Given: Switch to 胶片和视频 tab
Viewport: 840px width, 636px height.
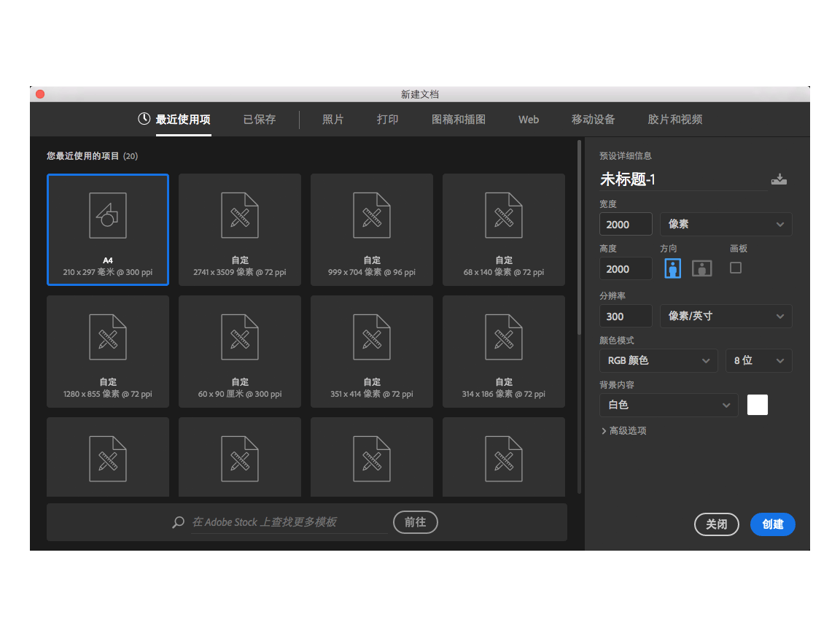Looking at the screenshot, I should (675, 120).
